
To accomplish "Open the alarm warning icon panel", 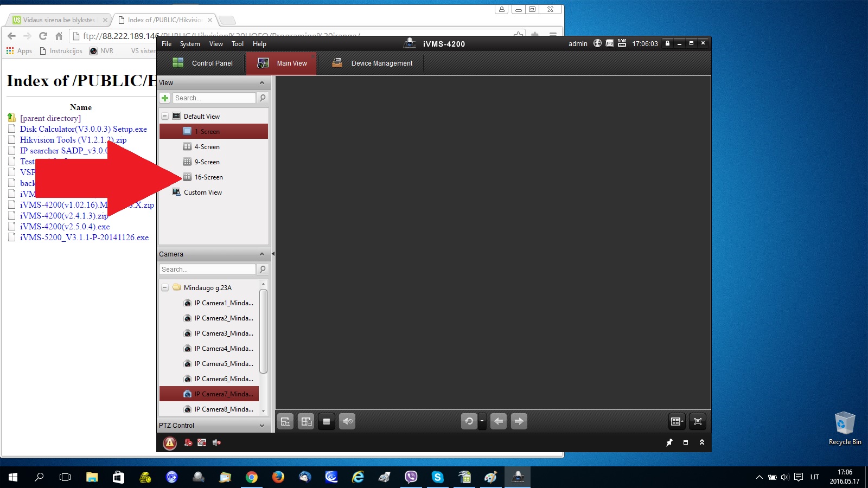I will [x=170, y=443].
